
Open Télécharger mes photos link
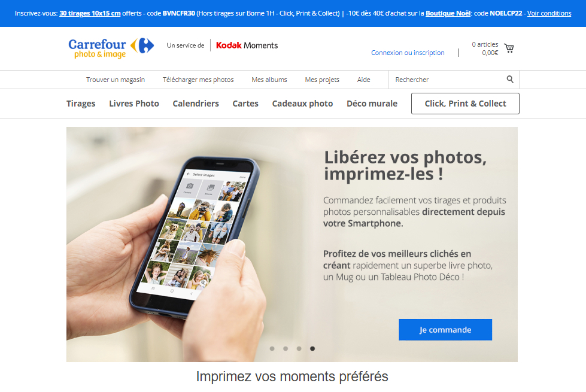click(198, 80)
